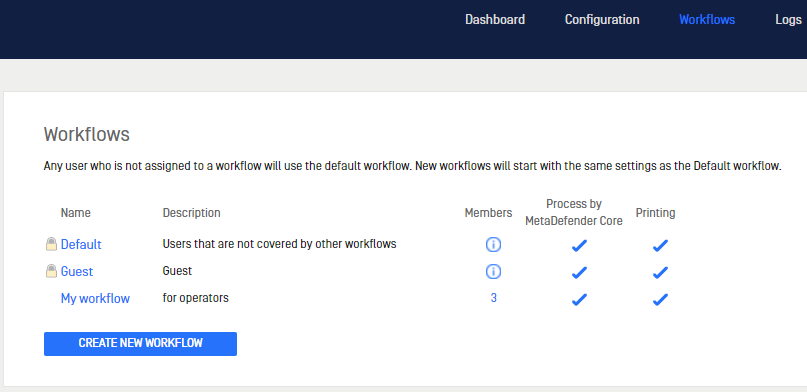
Task: Click the Create New Workflow button
Action: click(x=141, y=344)
